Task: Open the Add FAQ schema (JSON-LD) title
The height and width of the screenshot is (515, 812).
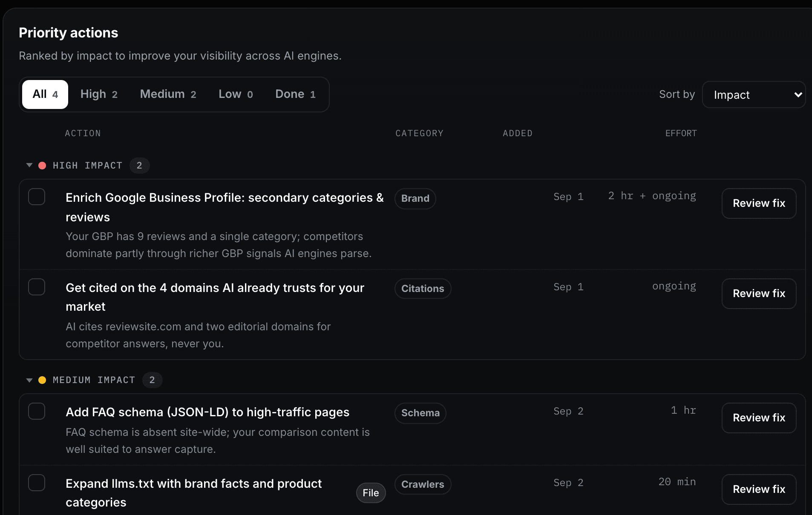Action: point(207,412)
